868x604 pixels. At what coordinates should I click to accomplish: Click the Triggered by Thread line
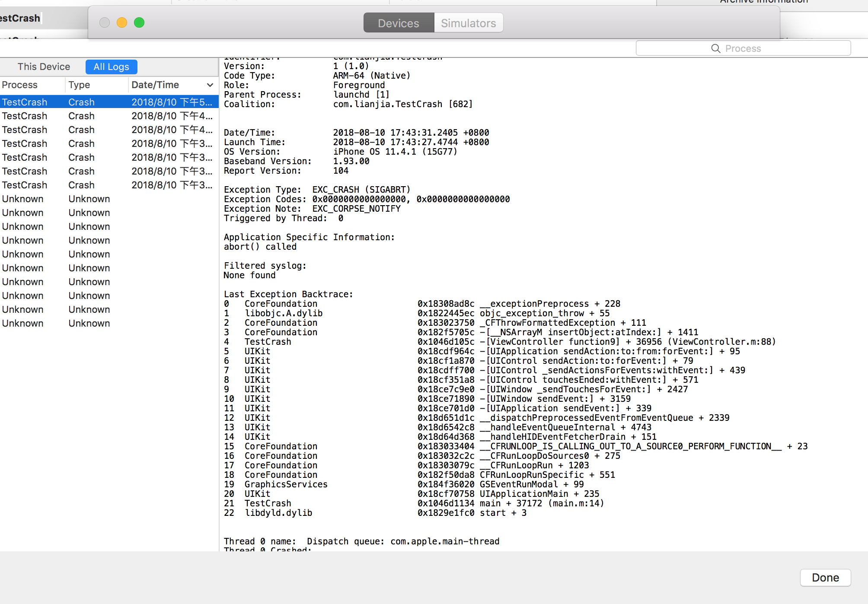coord(284,218)
